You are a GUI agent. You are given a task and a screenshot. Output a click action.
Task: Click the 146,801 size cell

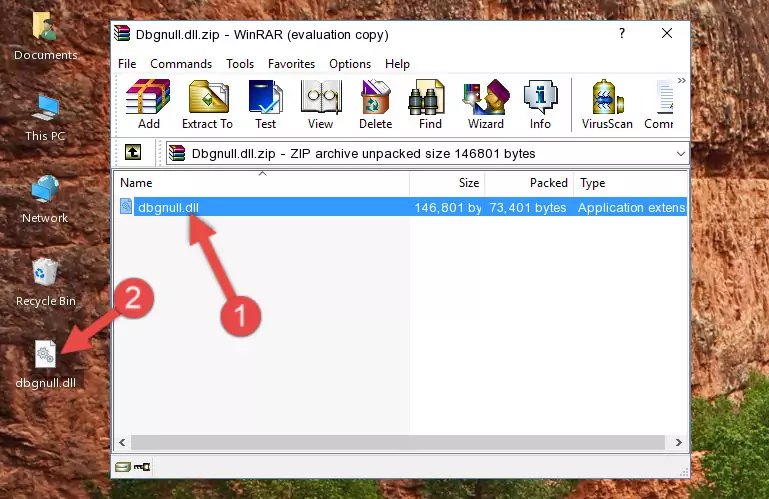click(x=448, y=208)
